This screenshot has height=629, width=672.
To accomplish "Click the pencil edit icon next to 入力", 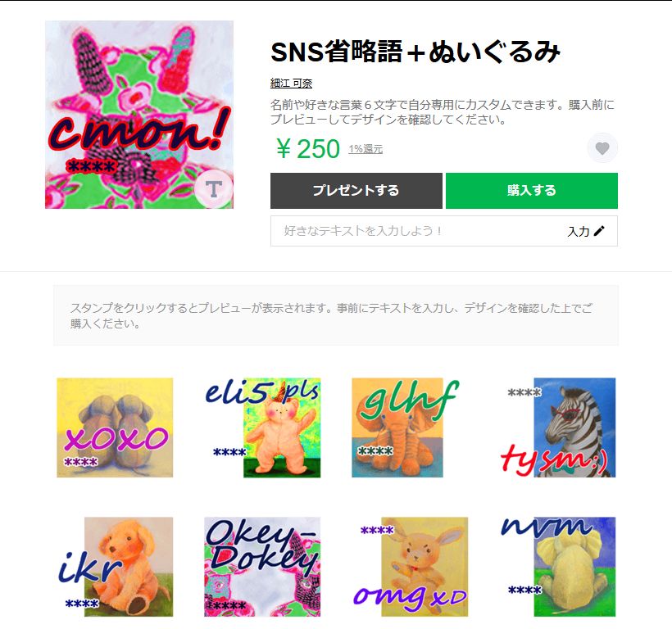I will click(599, 231).
